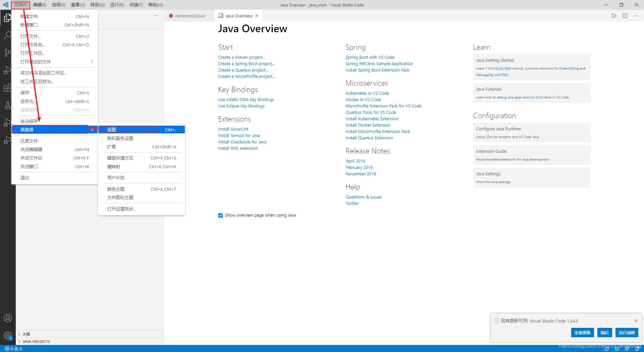Choose 退出 from the File menu

(54, 178)
